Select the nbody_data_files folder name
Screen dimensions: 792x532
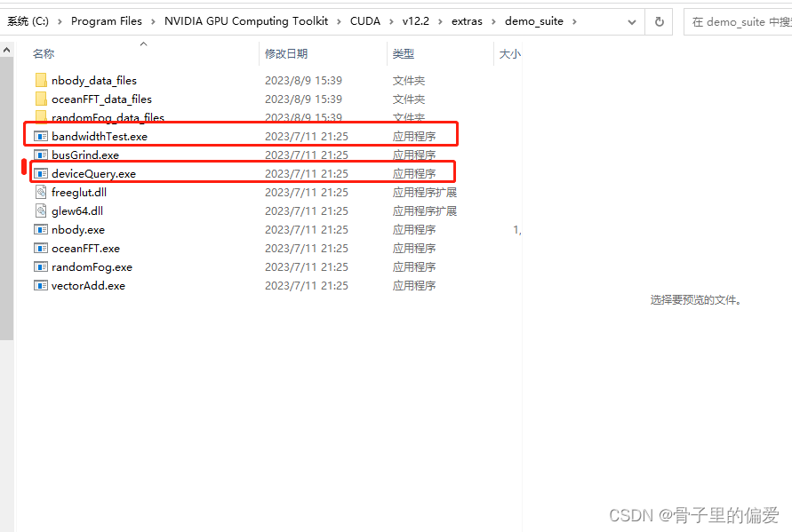point(94,81)
